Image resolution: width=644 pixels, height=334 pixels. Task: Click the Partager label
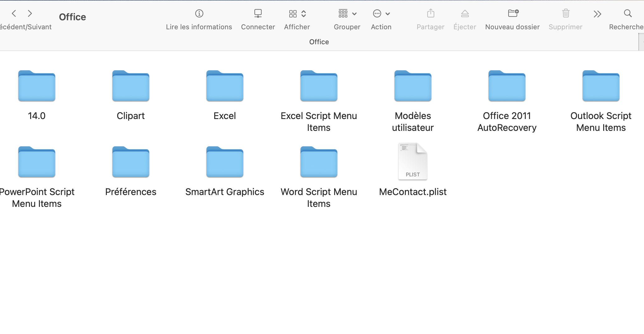coord(431,27)
